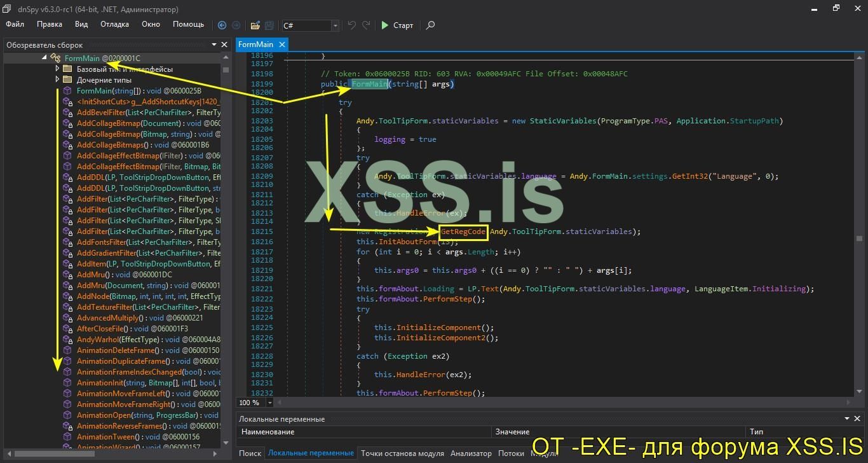The width and height of the screenshot is (868, 463).
Task: Click the Undo arrow in toolbar
Action: coord(351,25)
